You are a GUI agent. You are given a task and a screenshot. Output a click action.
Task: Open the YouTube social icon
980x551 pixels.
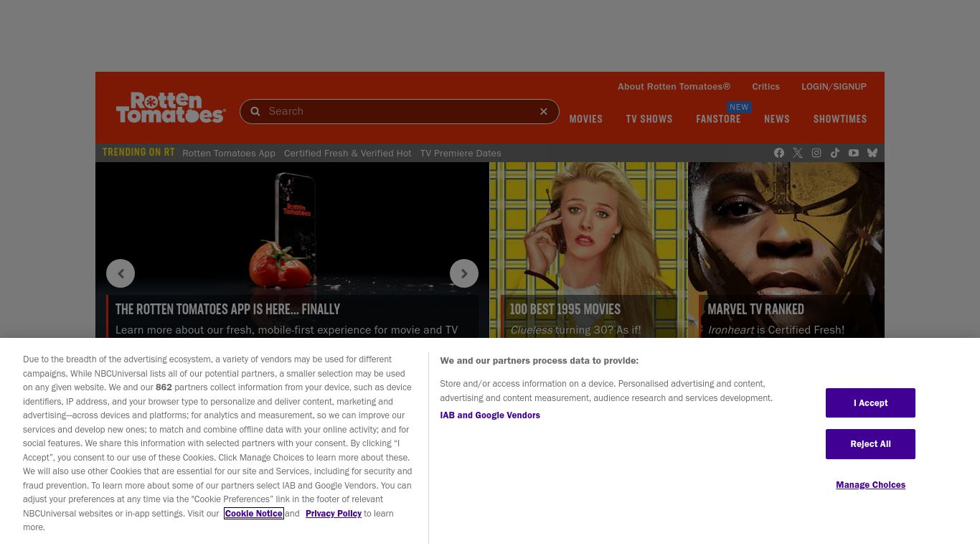tap(854, 153)
